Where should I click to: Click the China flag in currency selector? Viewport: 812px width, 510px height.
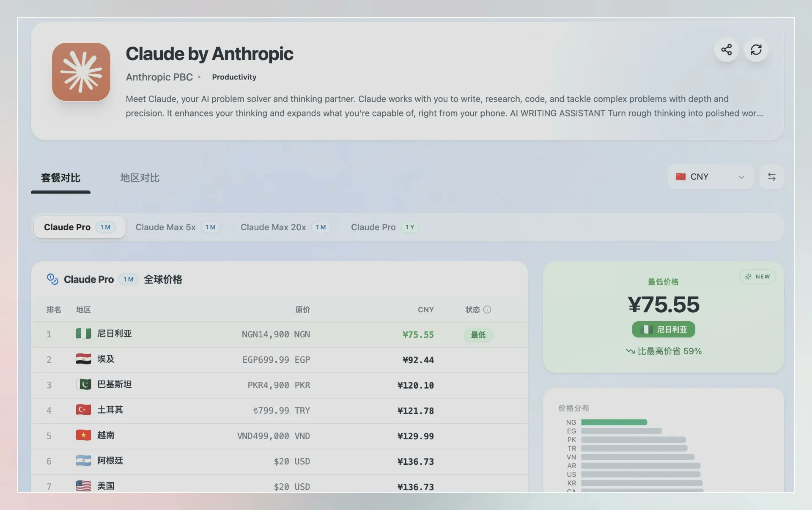coord(680,177)
